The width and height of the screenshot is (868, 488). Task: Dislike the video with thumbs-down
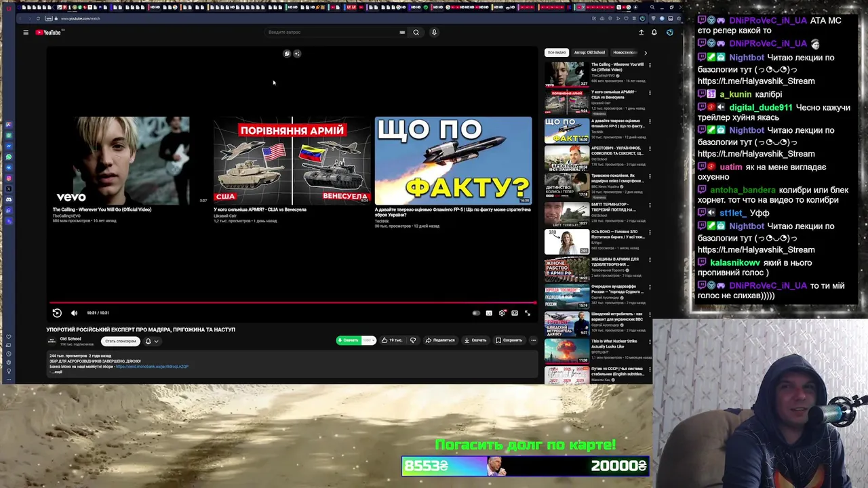(x=413, y=340)
